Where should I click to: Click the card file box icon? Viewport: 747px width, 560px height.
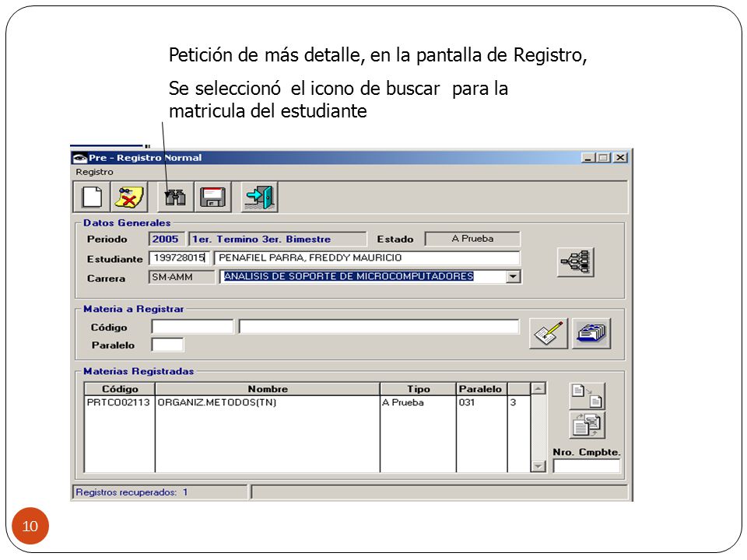pyautogui.click(x=591, y=334)
